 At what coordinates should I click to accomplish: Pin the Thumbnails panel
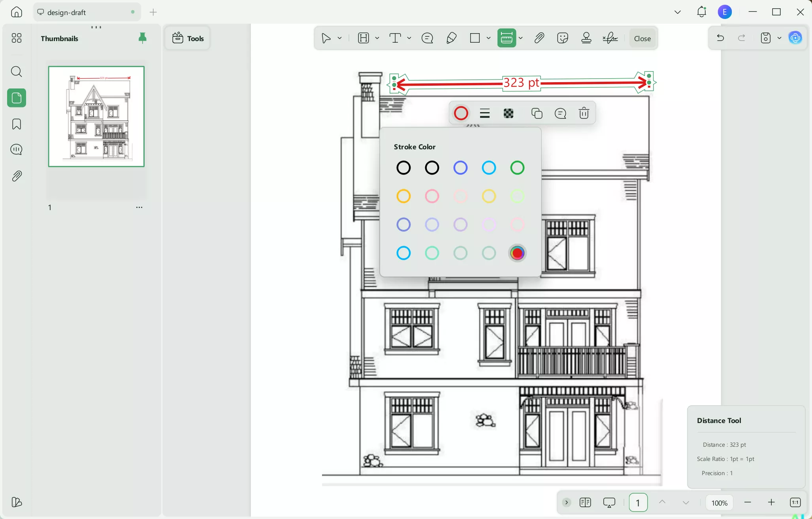pyautogui.click(x=142, y=38)
